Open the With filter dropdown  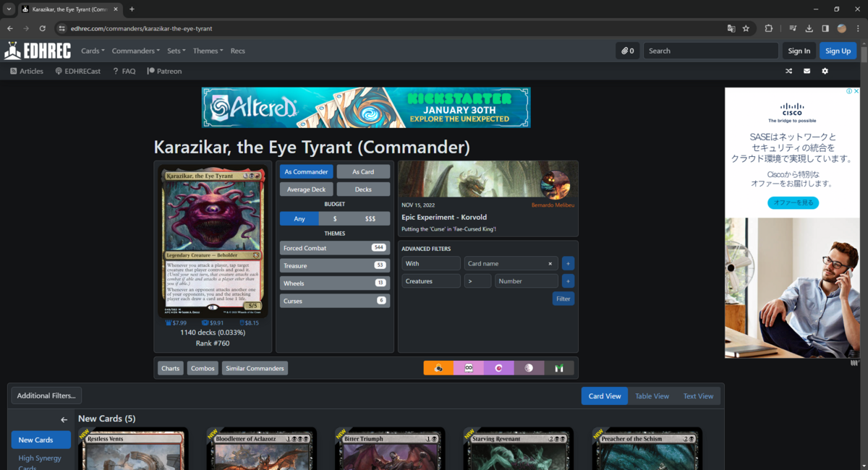point(431,264)
